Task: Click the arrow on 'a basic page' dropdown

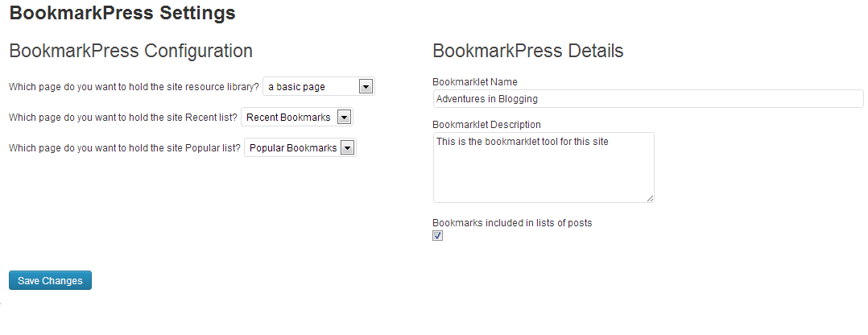Action: [366, 86]
